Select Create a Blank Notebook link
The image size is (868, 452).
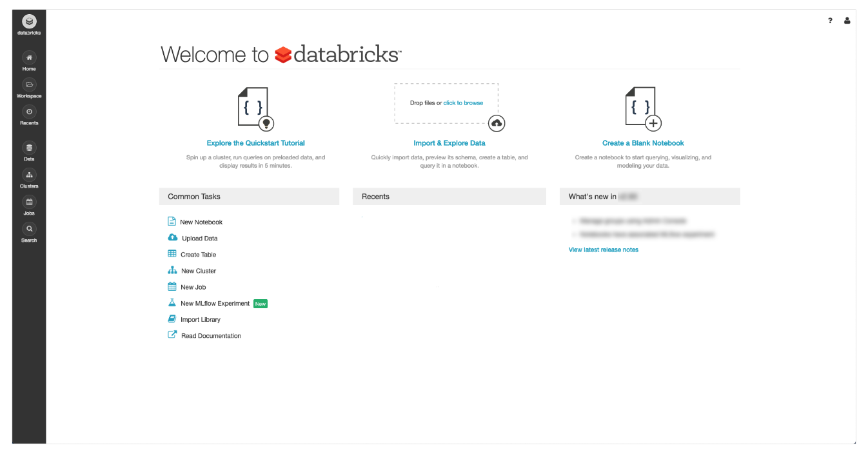pyautogui.click(x=643, y=143)
